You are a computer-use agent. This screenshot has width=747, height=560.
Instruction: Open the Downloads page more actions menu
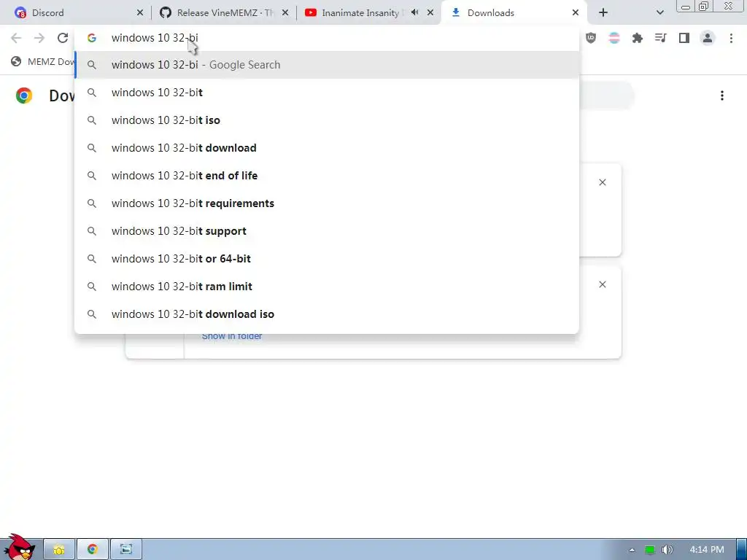click(722, 96)
